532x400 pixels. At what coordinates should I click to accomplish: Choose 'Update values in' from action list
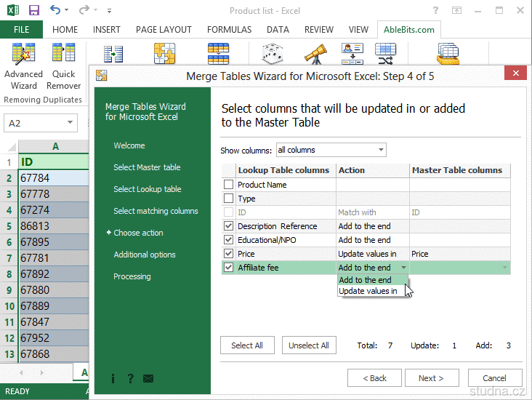(368, 291)
